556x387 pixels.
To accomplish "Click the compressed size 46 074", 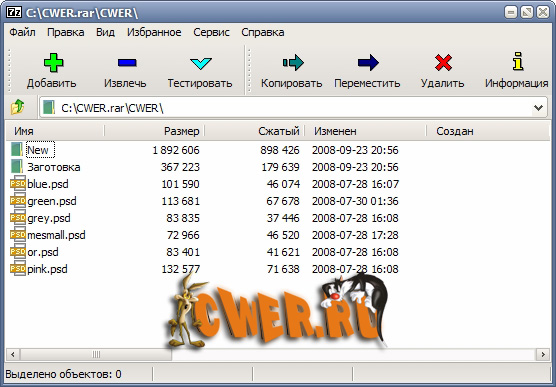I will pyautogui.click(x=283, y=184).
